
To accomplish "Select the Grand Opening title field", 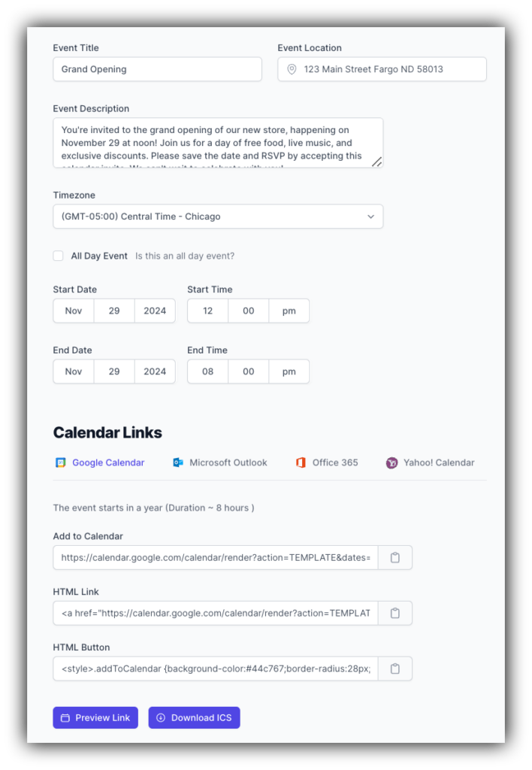I will tap(157, 68).
